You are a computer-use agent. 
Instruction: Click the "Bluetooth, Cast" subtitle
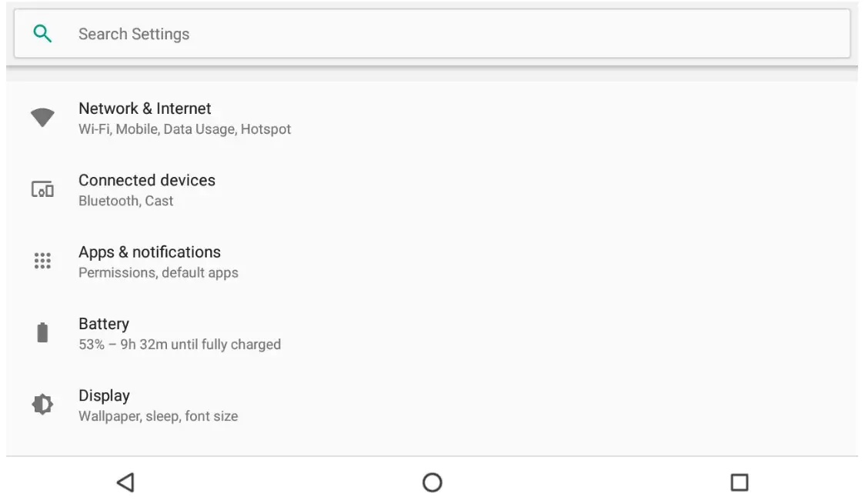[126, 201]
